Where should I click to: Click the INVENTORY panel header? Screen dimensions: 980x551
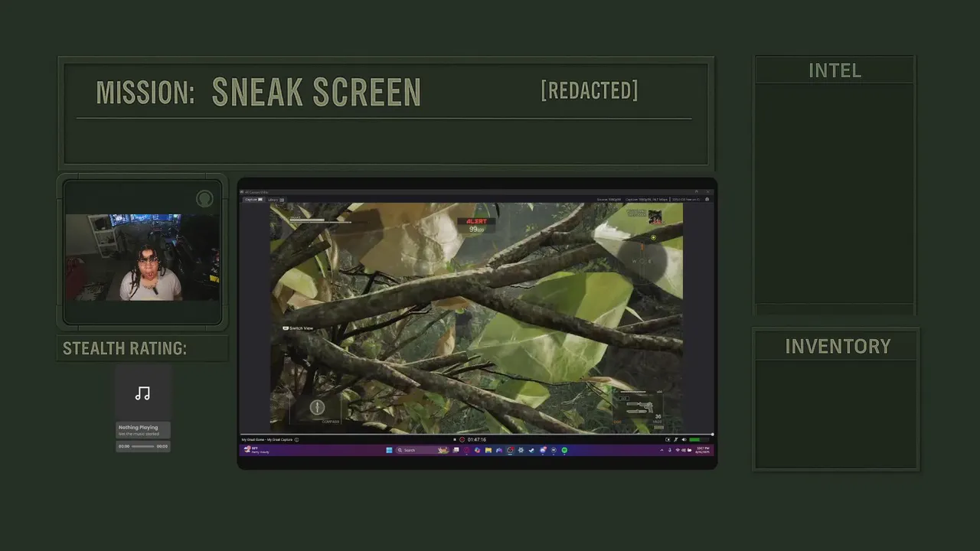(x=837, y=346)
